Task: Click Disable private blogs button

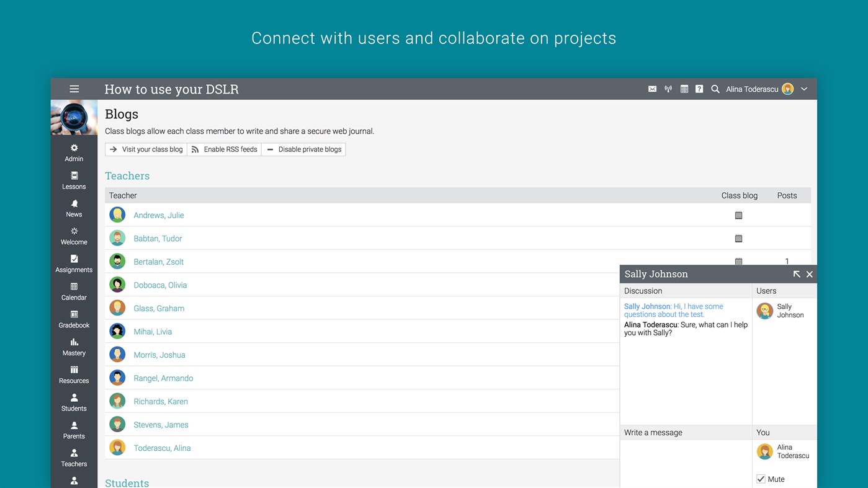Action: click(x=303, y=149)
